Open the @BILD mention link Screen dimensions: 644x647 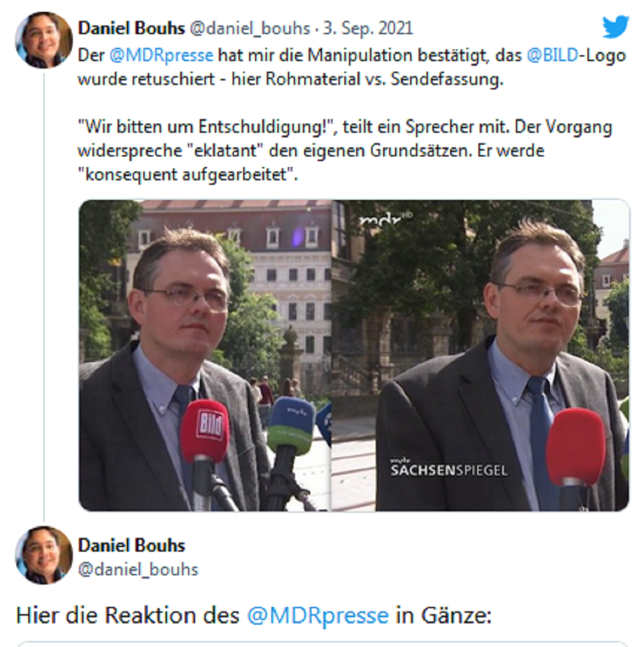[553, 55]
